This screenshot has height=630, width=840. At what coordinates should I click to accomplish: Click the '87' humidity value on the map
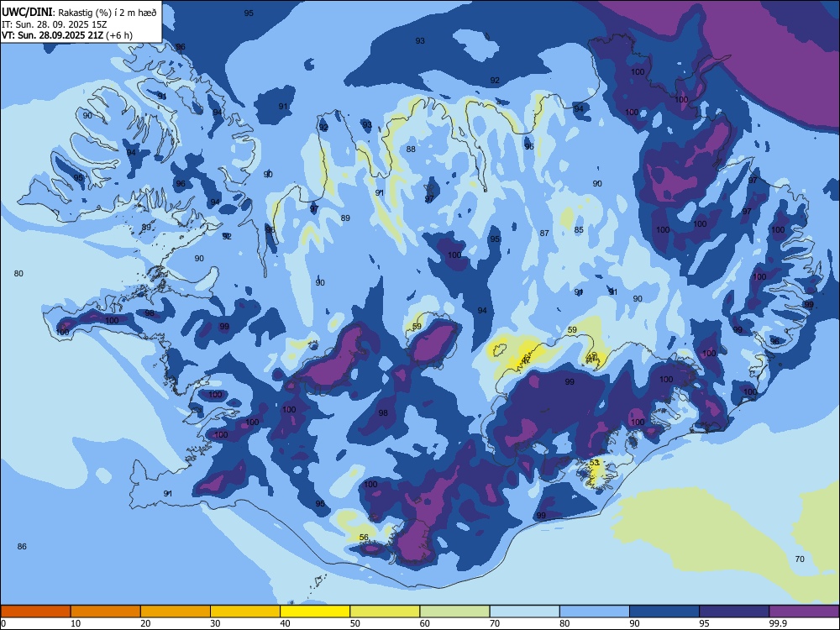[544, 233]
